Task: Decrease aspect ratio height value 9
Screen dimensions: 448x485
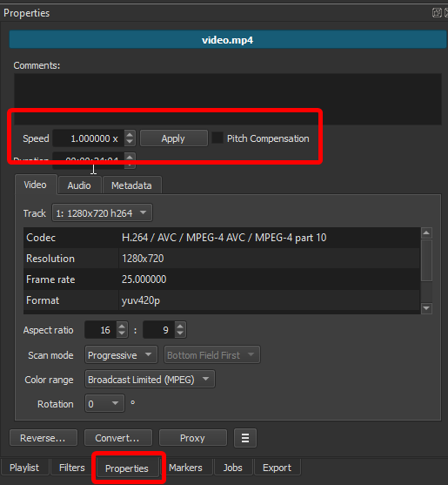Action: (180, 333)
